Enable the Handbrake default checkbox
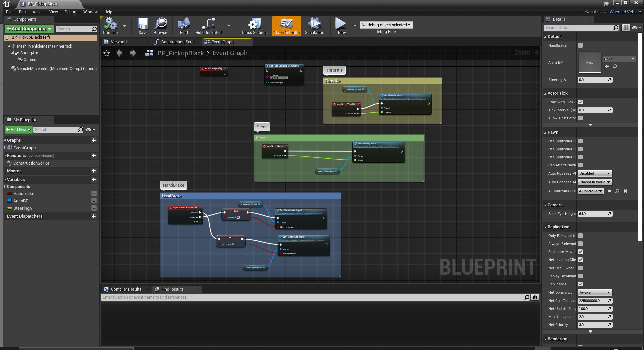644x350 pixels. [x=580, y=45]
